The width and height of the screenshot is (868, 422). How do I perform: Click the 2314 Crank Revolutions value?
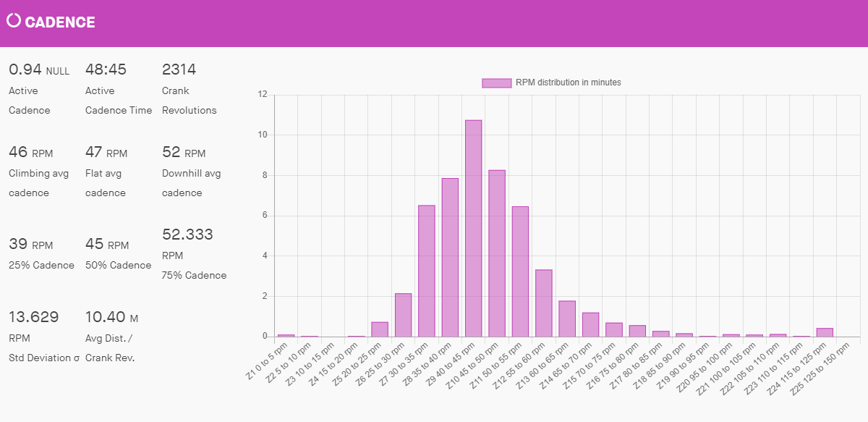pos(179,69)
